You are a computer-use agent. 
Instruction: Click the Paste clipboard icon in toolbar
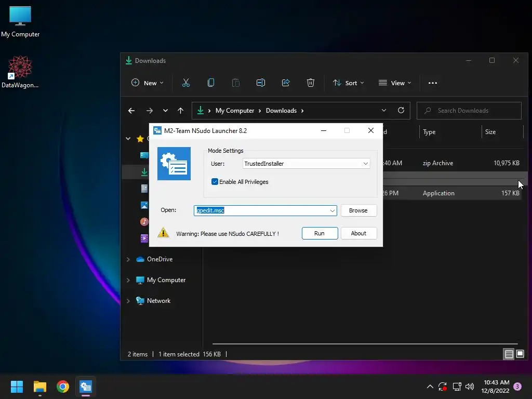click(235, 83)
